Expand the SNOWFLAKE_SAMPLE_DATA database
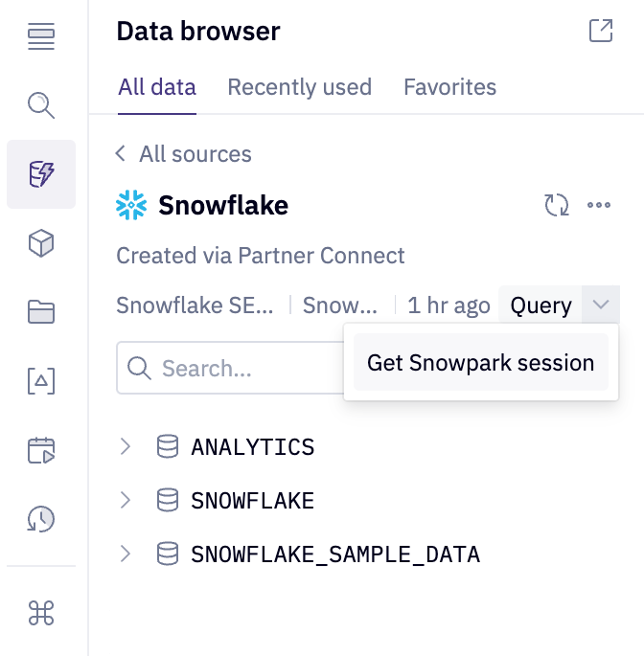644x656 pixels. click(126, 554)
